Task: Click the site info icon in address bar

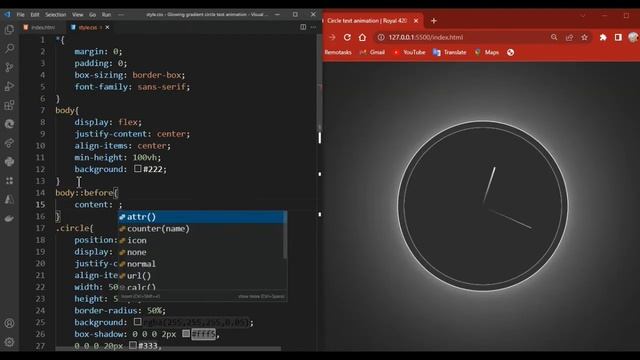Action: [x=381, y=37]
